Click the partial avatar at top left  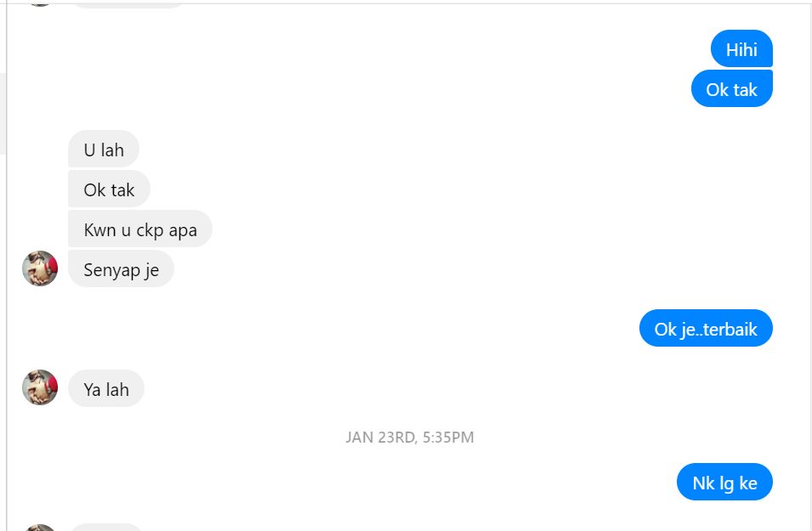point(40,3)
